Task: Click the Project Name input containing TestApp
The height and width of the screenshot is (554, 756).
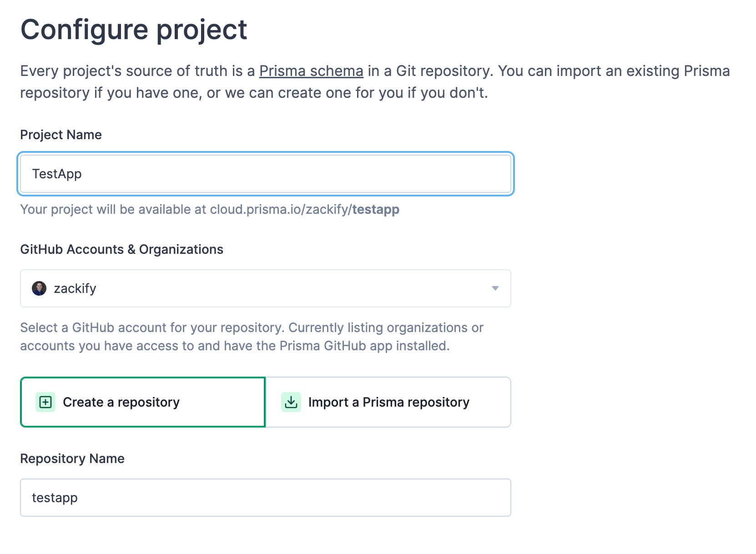Action: pyautogui.click(x=266, y=174)
